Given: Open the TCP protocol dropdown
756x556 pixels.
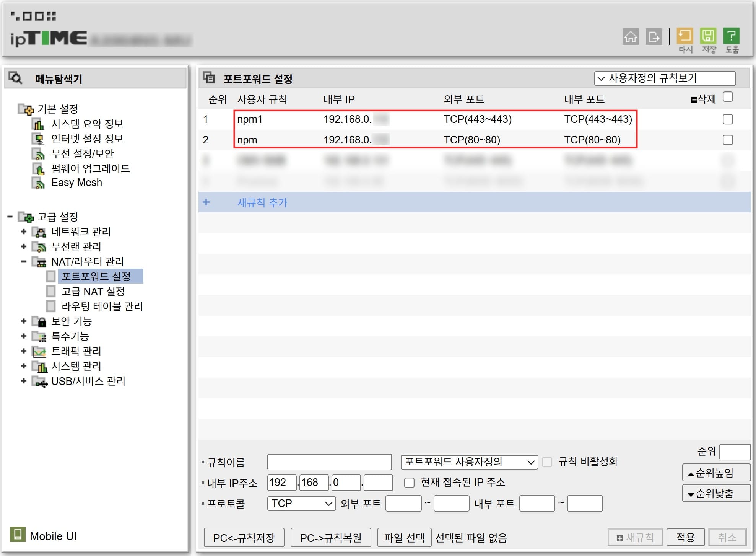Looking at the screenshot, I should (x=301, y=503).
